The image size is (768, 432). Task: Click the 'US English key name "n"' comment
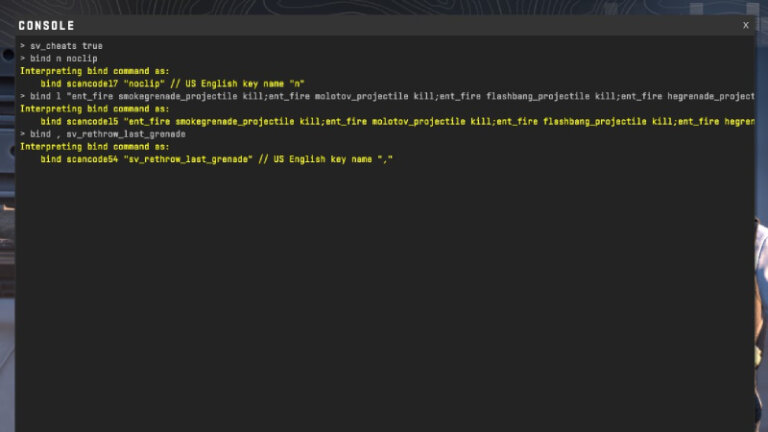tap(240, 84)
